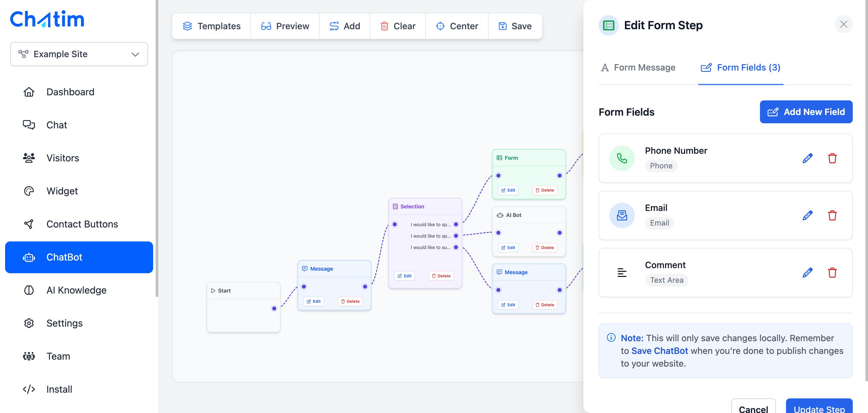
Task: Click pencil icon for Comment field
Action: click(807, 273)
